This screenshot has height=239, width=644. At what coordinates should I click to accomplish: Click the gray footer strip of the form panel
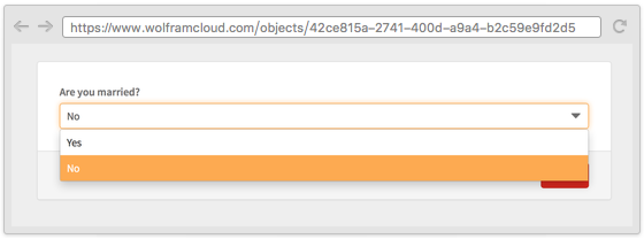click(287, 190)
